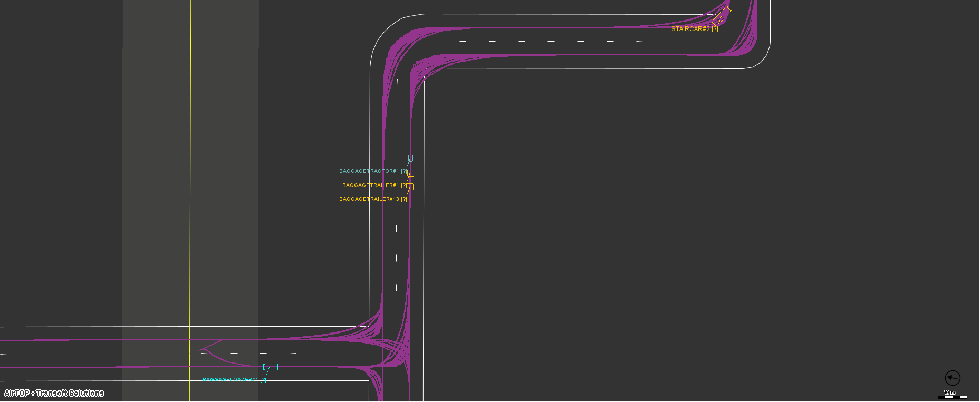Click the pointed tip of the purple turnaround track

click(x=200, y=349)
